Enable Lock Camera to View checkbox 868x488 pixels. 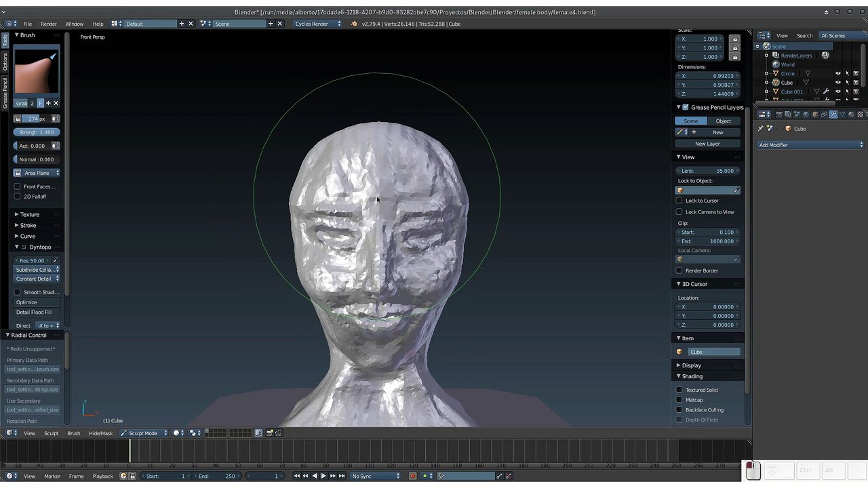click(679, 211)
